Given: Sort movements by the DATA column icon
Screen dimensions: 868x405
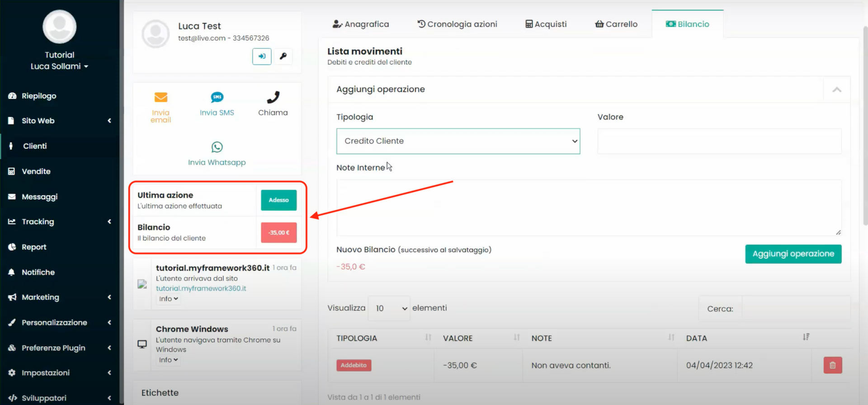Looking at the screenshot, I should click(x=806, y=337).
